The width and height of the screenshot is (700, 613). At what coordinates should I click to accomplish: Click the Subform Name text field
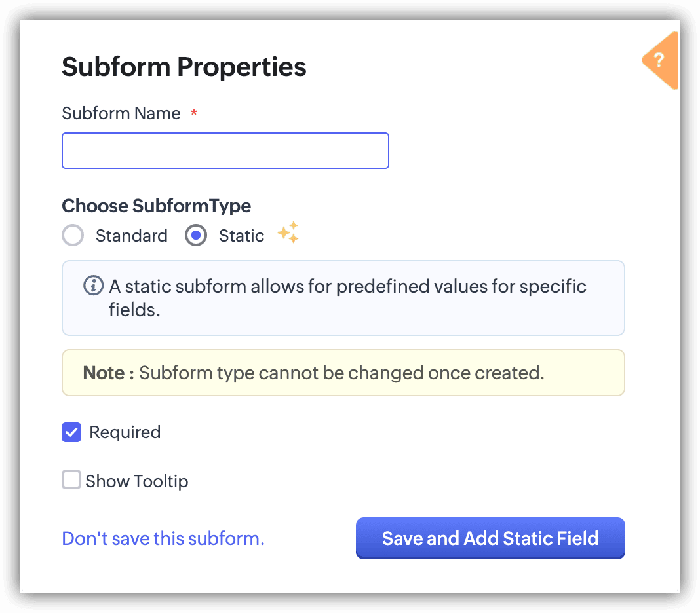point(225,151)
